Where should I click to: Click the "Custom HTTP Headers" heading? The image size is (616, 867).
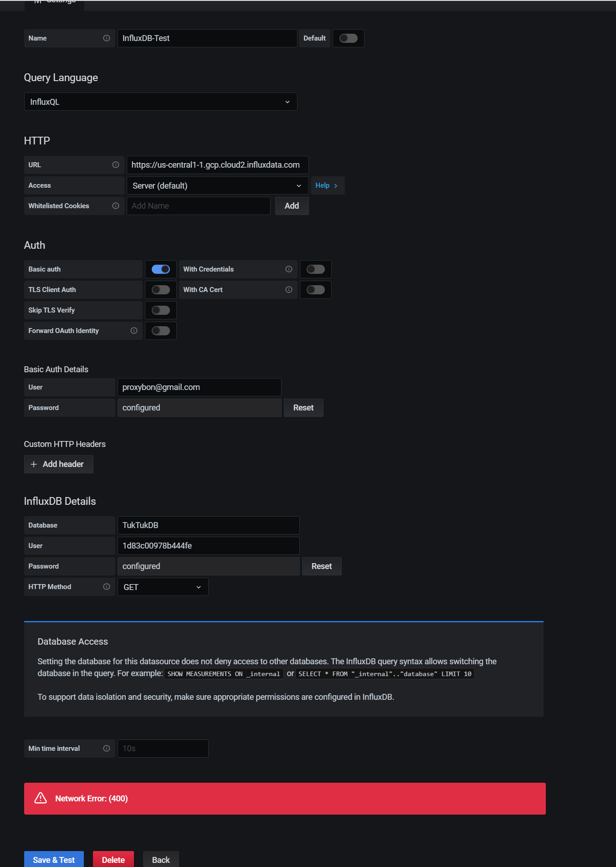click(x=65, y=444)
